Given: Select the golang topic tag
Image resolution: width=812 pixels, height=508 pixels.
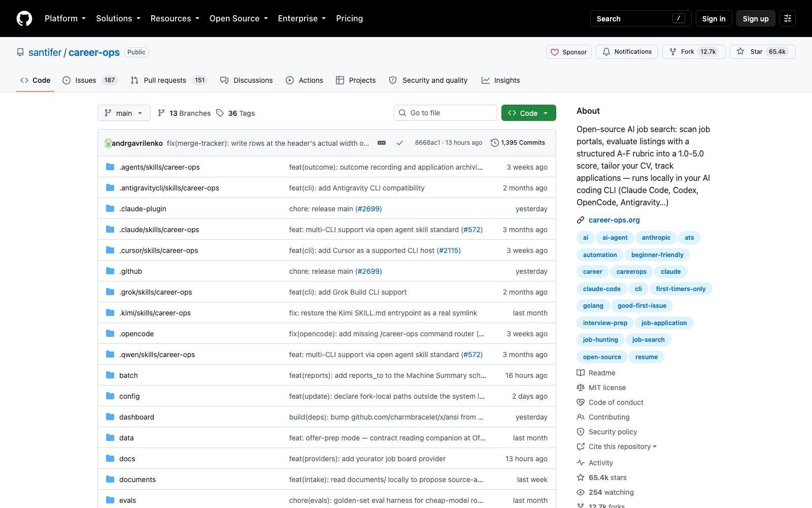Looking at the screenshot, I should [x=593, y=305].
